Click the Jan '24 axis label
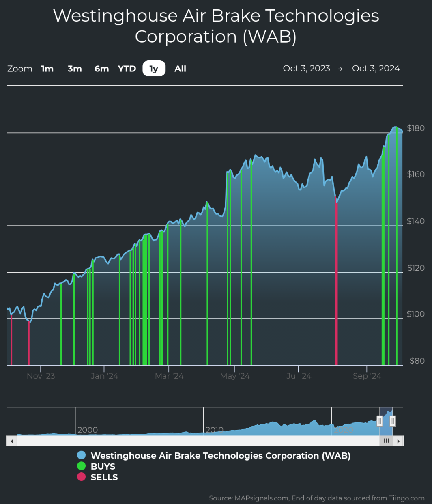432x504 pixels. [104, 376]
